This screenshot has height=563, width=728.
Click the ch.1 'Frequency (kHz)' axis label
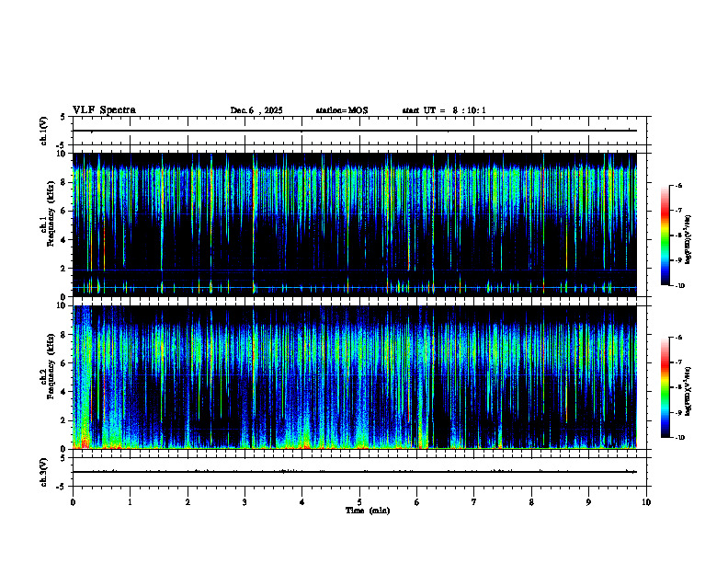(51, 213)
